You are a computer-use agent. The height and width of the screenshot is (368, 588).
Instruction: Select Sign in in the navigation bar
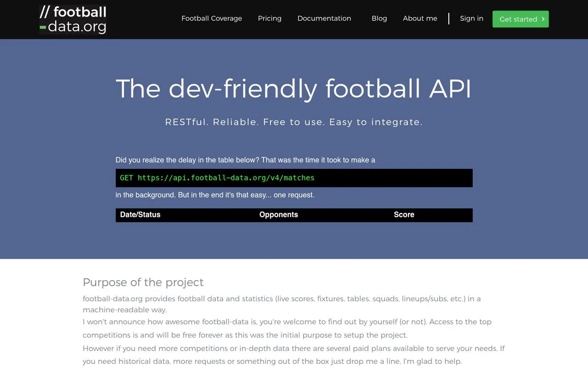[x=472, y=18]
